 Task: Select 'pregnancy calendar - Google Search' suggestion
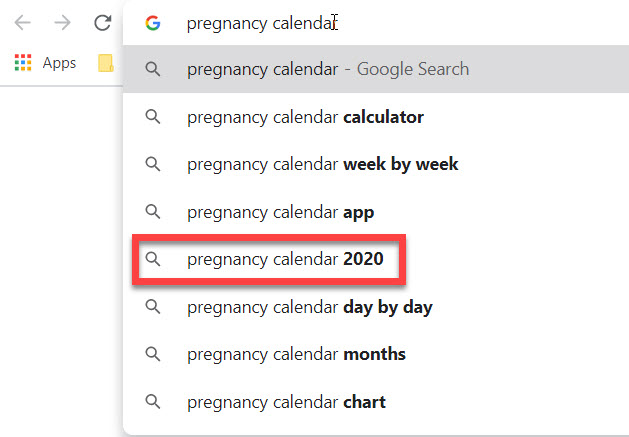point(327,69)
